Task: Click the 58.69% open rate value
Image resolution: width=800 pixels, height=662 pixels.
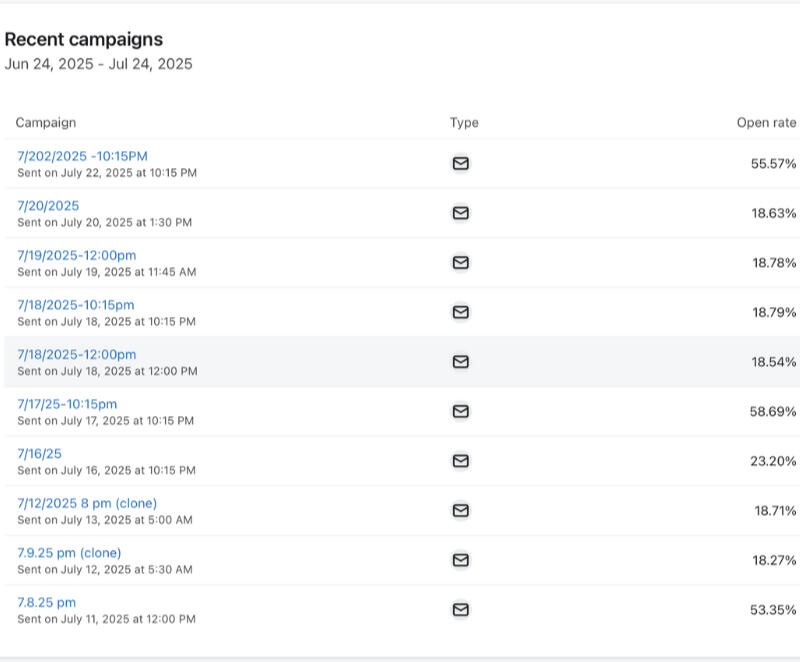Action: [x=774, y=411]
